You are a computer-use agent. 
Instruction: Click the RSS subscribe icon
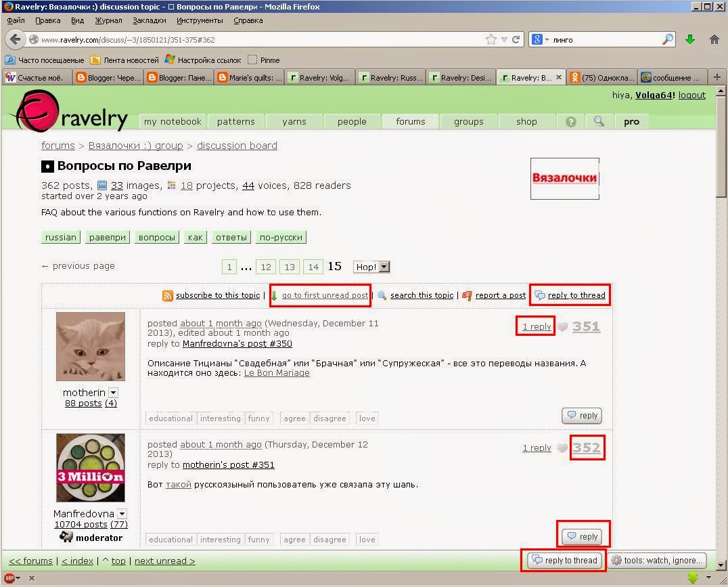click(168, 296)
